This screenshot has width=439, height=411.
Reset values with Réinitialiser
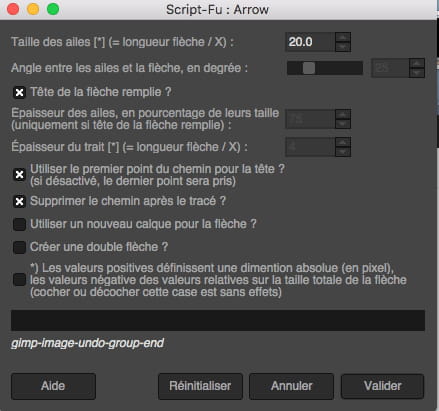click(x=200, y=386)
